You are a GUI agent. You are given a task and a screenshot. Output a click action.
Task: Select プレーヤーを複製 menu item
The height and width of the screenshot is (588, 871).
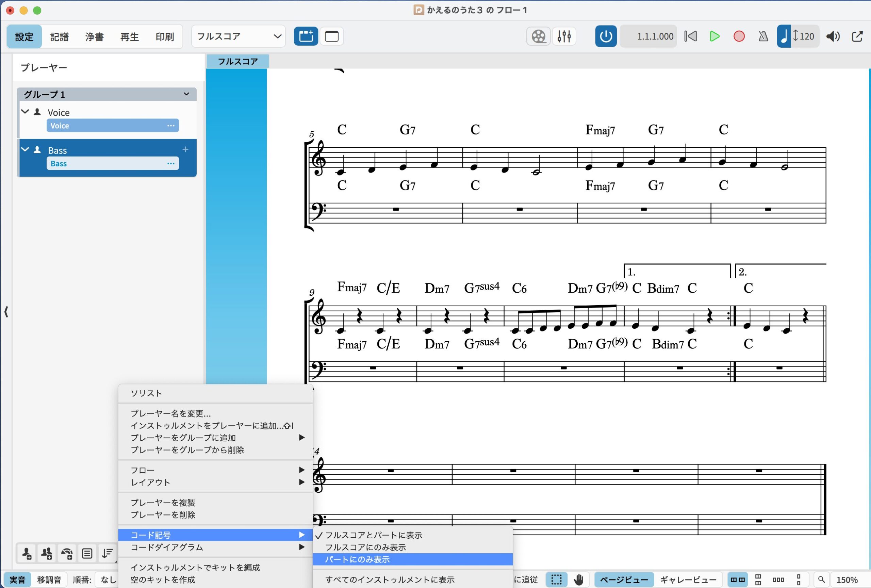pyautogui.click(x=163, y=503)
